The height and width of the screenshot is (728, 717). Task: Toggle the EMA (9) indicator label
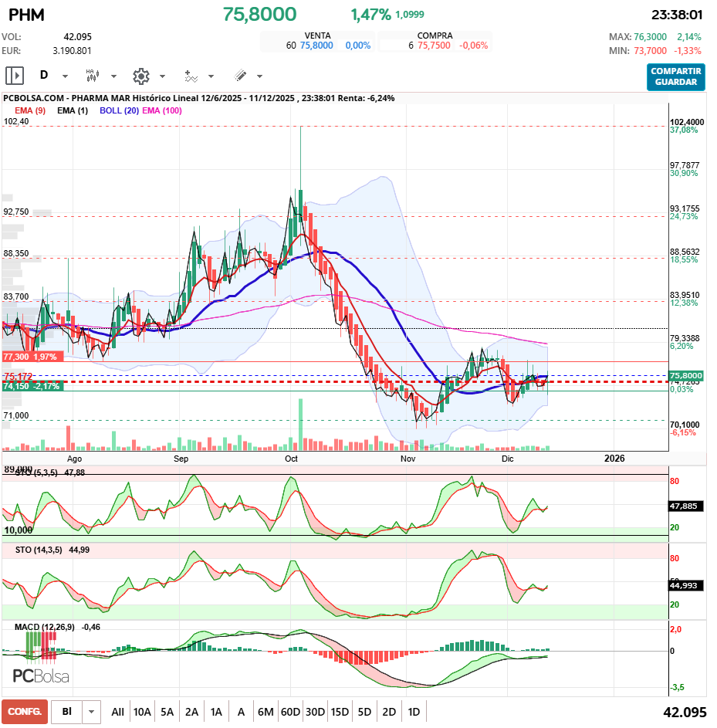[x=30, y=110]
